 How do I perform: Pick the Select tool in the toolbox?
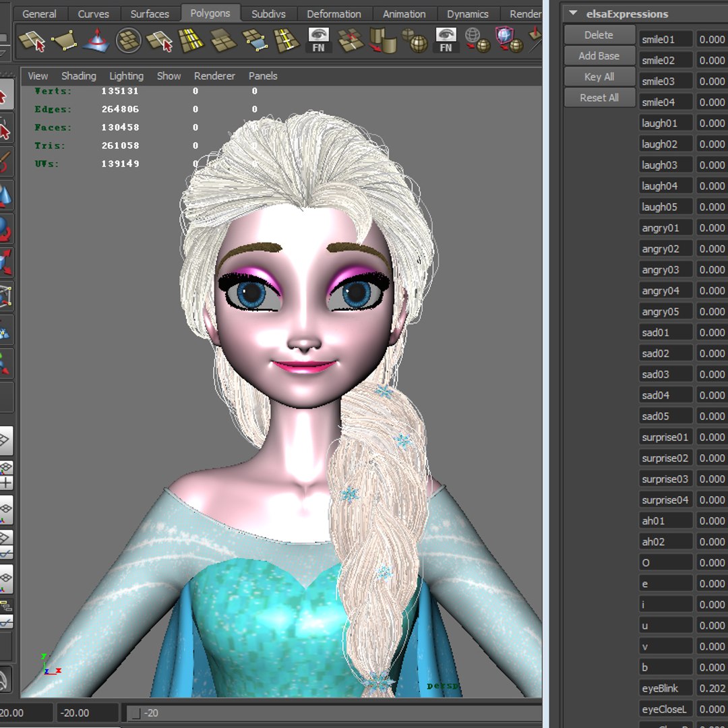click(x=5, y=96)
